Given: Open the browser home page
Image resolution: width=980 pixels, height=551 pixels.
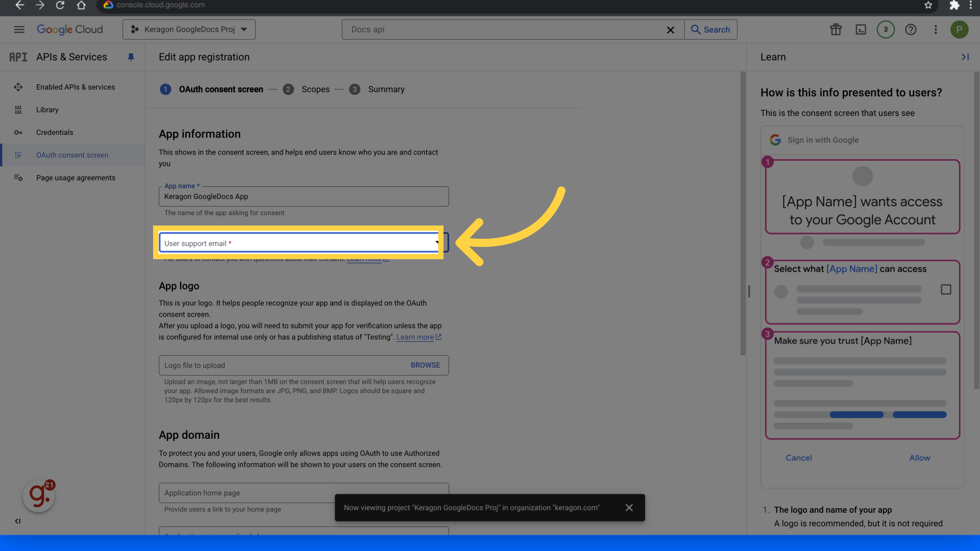Looking at the screenshot, I should coord(81,5).
